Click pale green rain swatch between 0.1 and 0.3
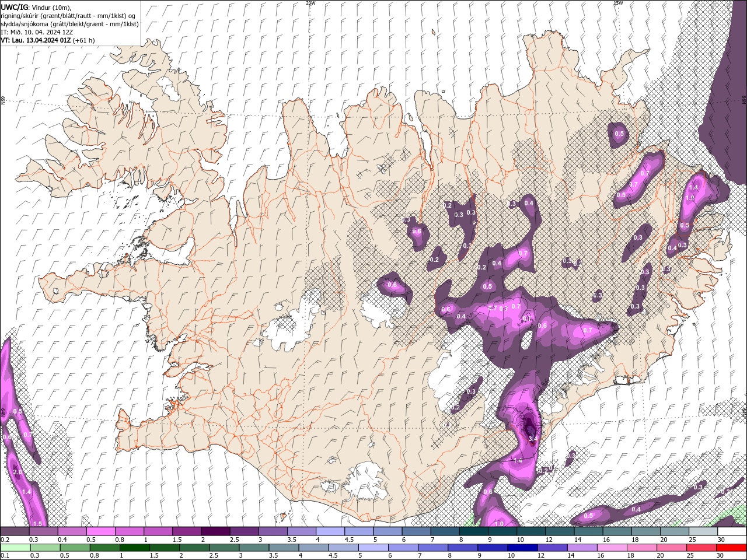The width and height of the screenshot is (747, 560). click(15, 548)
